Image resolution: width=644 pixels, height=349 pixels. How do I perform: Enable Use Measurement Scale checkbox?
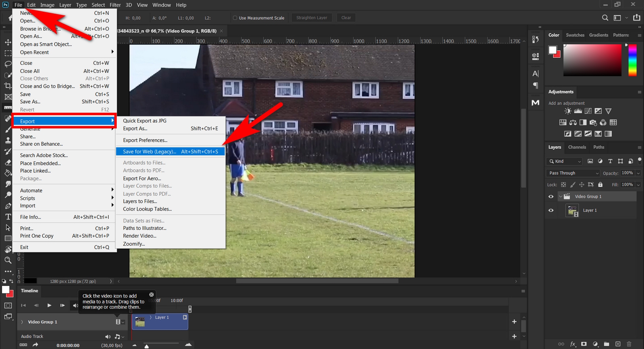pos(235,18)
